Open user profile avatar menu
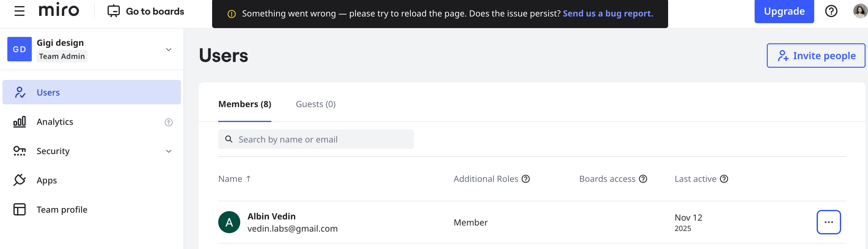 (859, 11)
